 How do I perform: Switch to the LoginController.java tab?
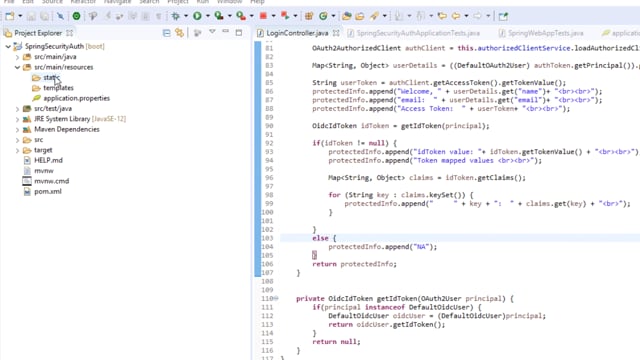tap(297, 33)
